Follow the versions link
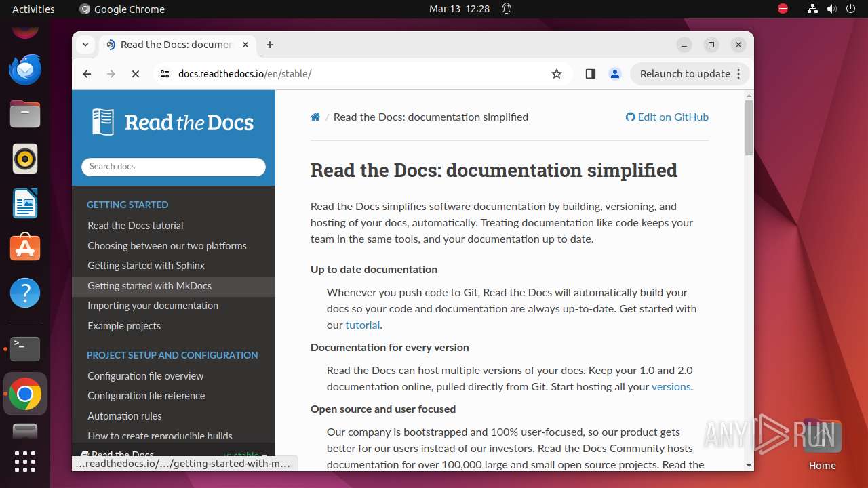Viewport: 868px width, 488px height. (x=671, y=387)
